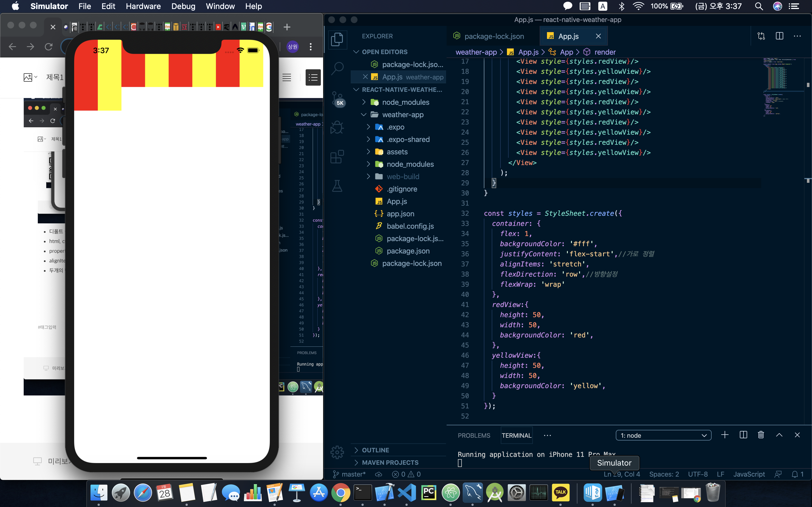812x507 pixels.
Task: Toggle maximize terminal panel with the chevron
Action: coord(779,435)
